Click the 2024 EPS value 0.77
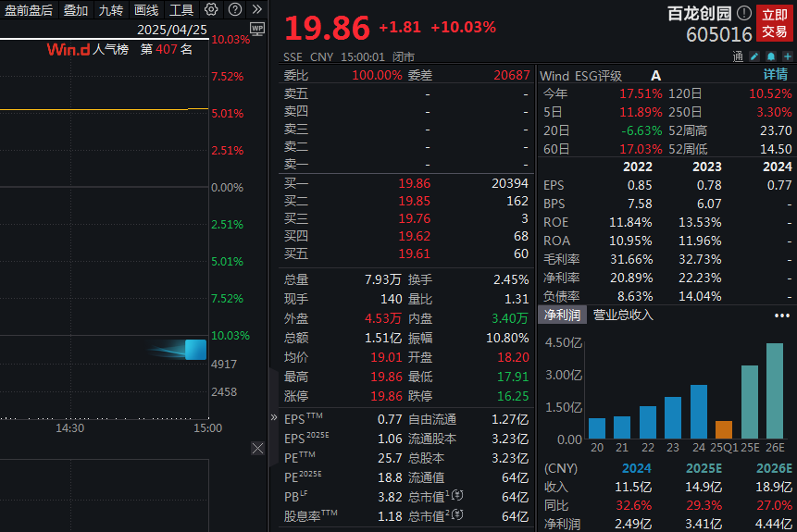This screenshot has width=797, height=532. point(779,185)
